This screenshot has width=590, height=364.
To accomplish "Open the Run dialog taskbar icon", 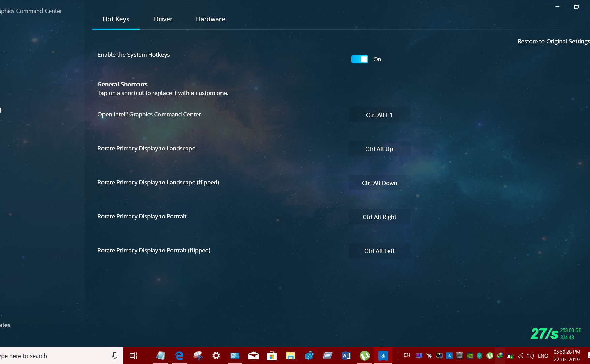I will pyautogui.click(x=328, y=356).
